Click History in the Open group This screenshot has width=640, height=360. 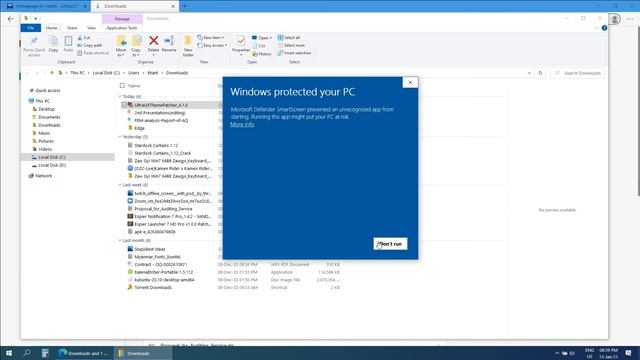[x=262, y=53]
